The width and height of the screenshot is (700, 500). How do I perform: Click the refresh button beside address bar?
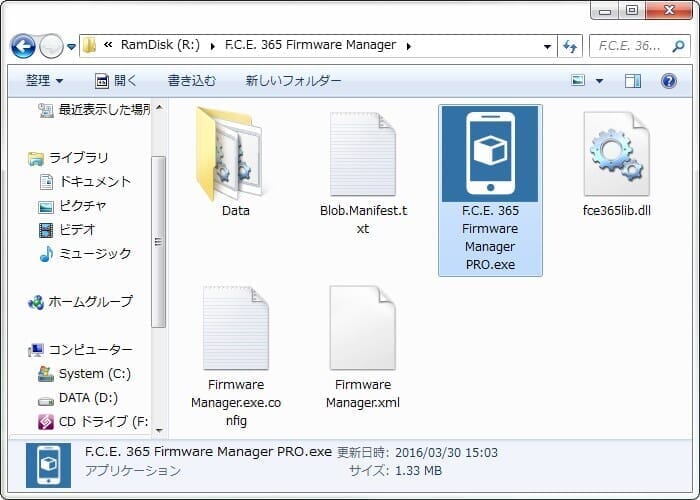tap(570, 46)
